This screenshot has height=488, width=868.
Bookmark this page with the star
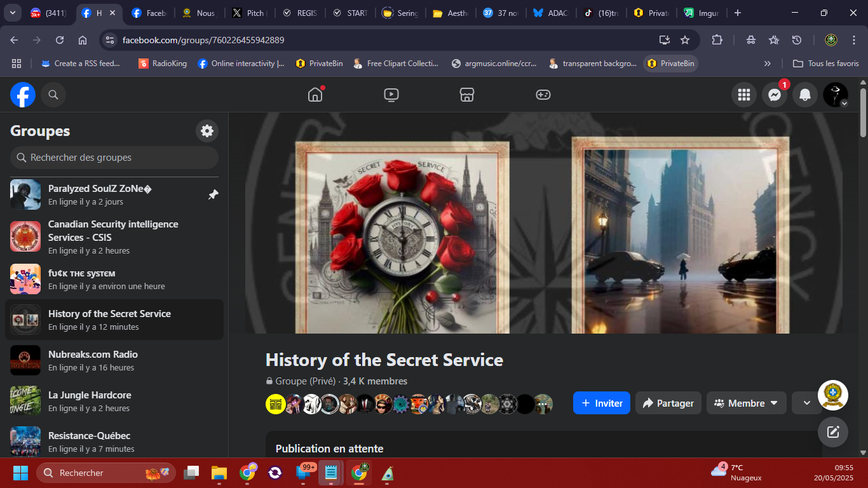click(685, 40)
